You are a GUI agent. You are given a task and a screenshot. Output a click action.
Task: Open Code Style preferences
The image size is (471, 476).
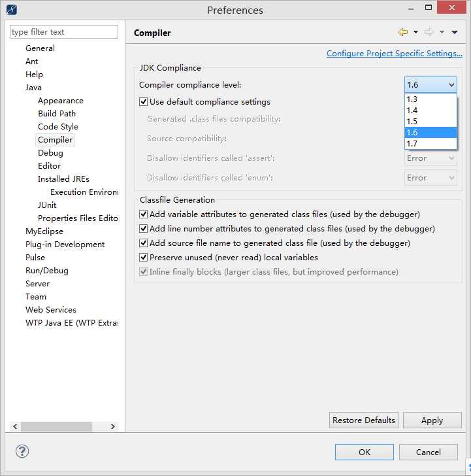coord(58,127)
